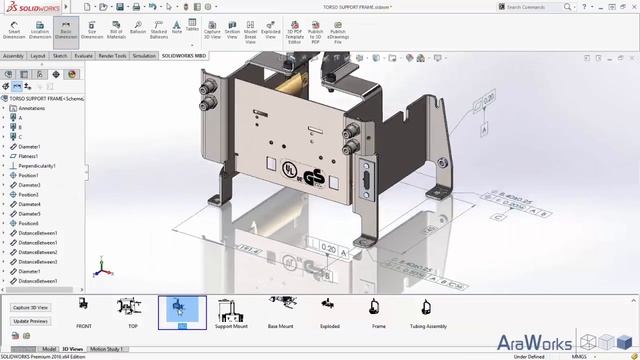This screenshot has height=360, width=640.
Task: Switch to the Assembly tab
Action: click(13, 56)
